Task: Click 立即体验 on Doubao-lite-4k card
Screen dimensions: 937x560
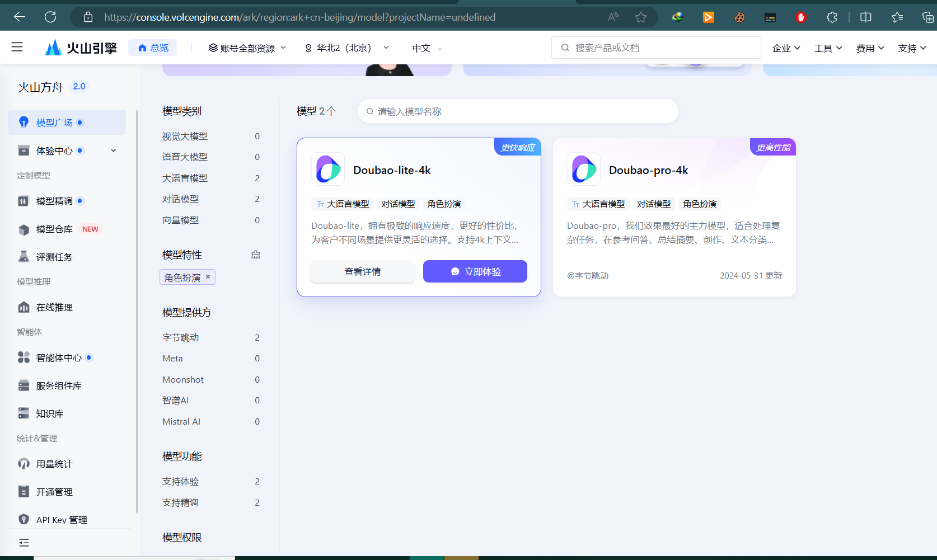Action: [x=475, y=271]
